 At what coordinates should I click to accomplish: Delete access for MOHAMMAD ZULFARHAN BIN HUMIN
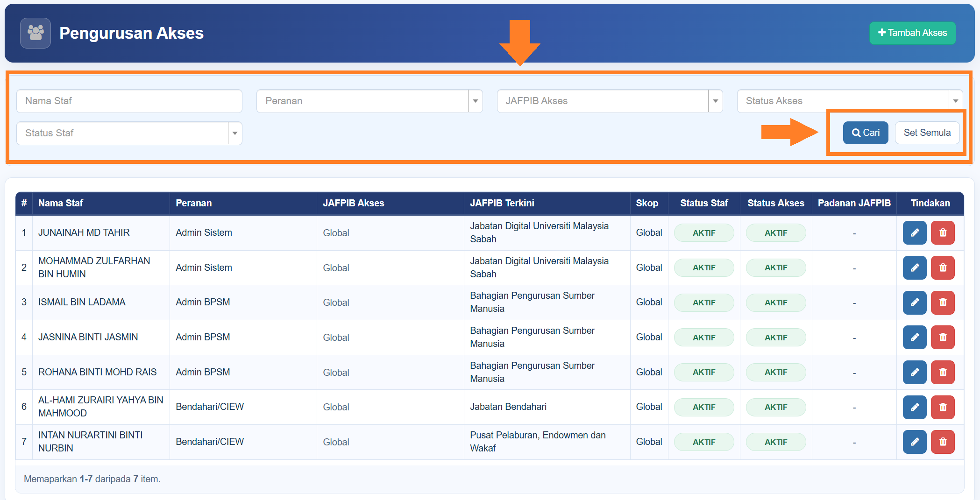tap(943, 268)
